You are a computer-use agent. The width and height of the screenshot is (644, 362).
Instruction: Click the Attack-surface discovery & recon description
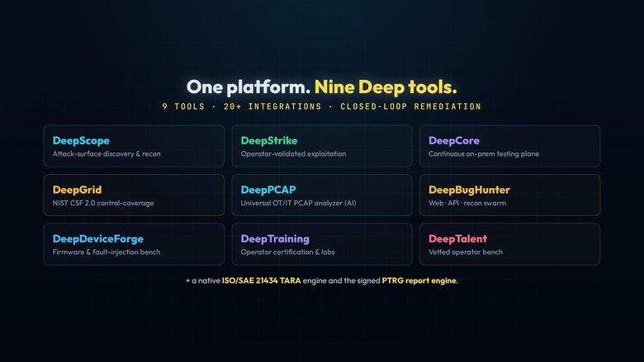107,154
